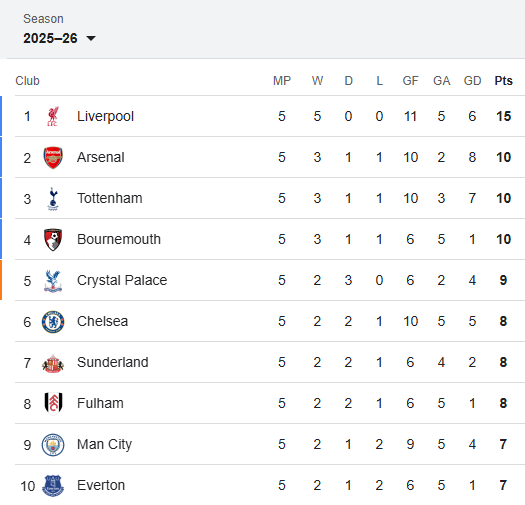Click the Sunderland club crest icon
The image size is (525, 505).
(53, 363)
